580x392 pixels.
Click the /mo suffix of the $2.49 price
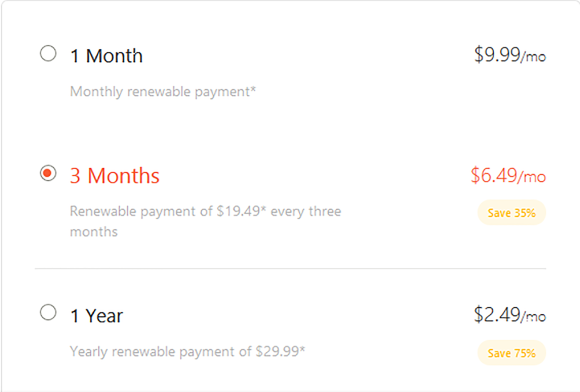coord(533,316)
